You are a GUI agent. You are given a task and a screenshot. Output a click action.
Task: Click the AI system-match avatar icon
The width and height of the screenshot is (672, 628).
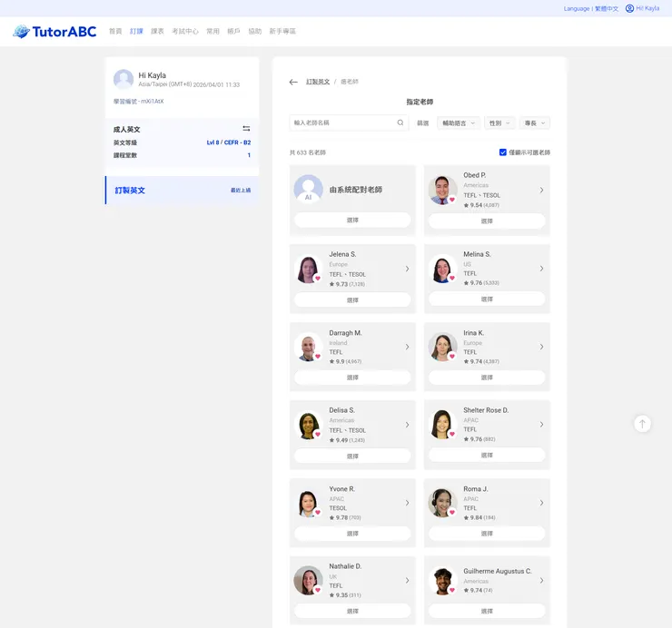[308, 189]
